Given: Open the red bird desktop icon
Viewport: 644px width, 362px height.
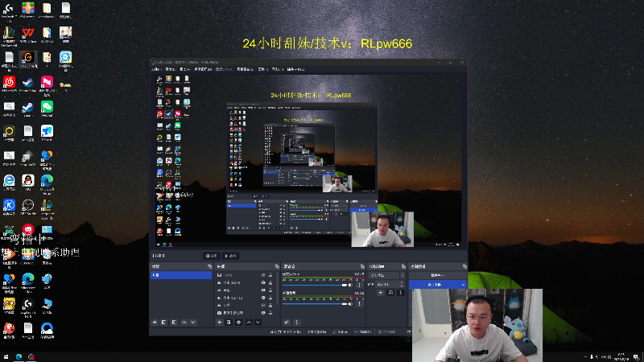Looking at the screenshot, I should (x=9, y=329).
